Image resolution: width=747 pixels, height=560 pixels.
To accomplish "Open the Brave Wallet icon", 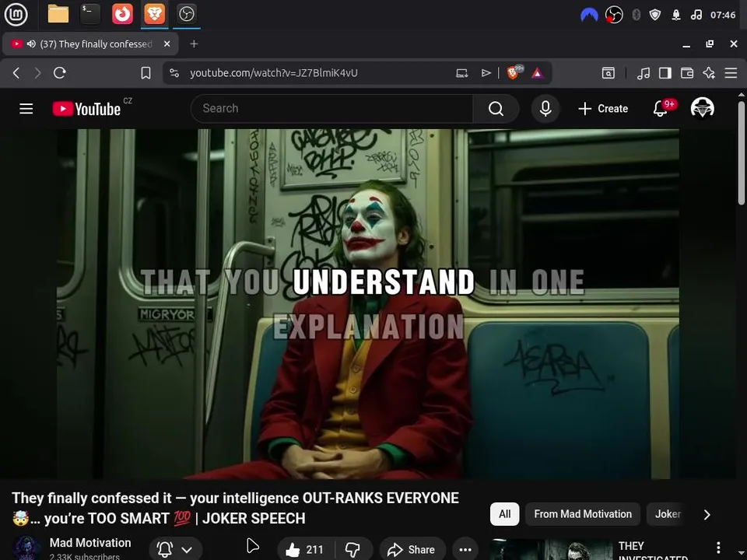I will tap(687, 73).
